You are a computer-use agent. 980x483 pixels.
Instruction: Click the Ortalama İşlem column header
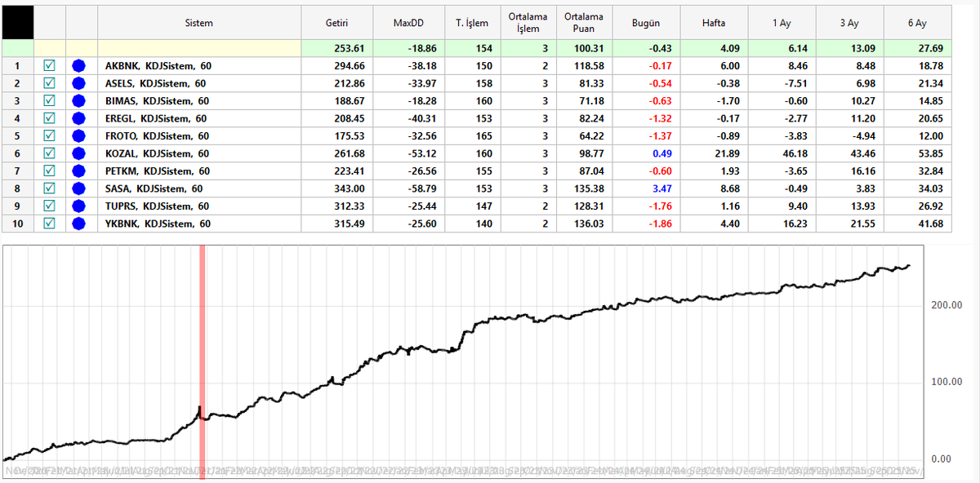tap(528, 23)
